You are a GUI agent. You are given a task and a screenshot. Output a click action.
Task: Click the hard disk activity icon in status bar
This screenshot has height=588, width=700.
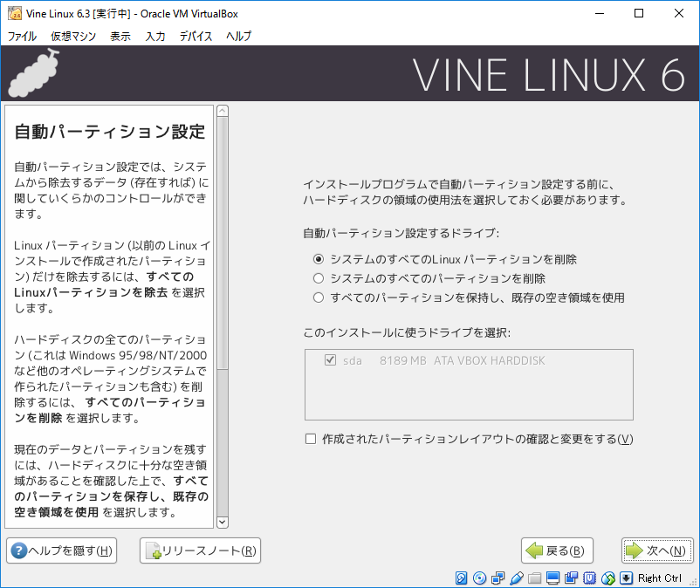point(462,578)
